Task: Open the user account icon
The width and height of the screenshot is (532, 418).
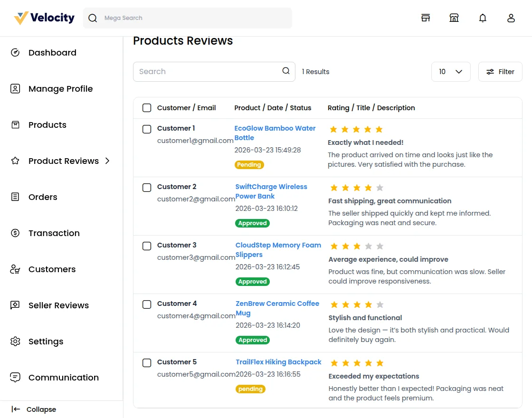Action: click(x=511, y=18)
